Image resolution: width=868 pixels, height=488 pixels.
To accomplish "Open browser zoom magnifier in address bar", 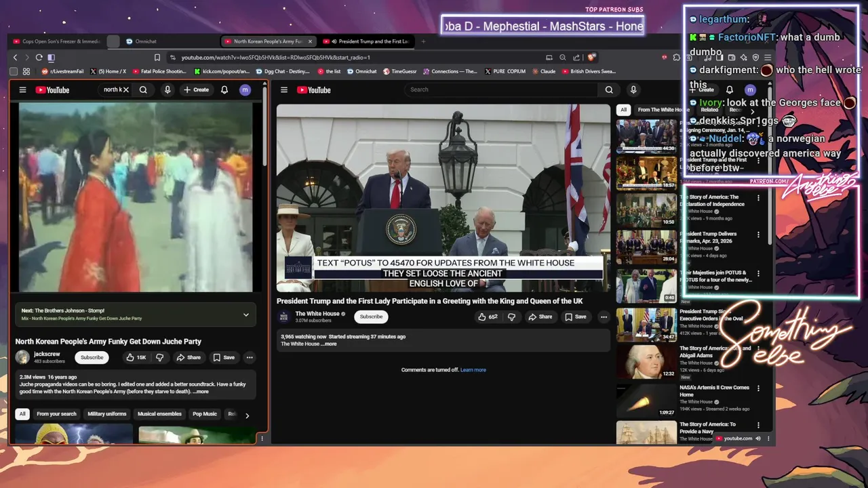I will pos(563,58).
